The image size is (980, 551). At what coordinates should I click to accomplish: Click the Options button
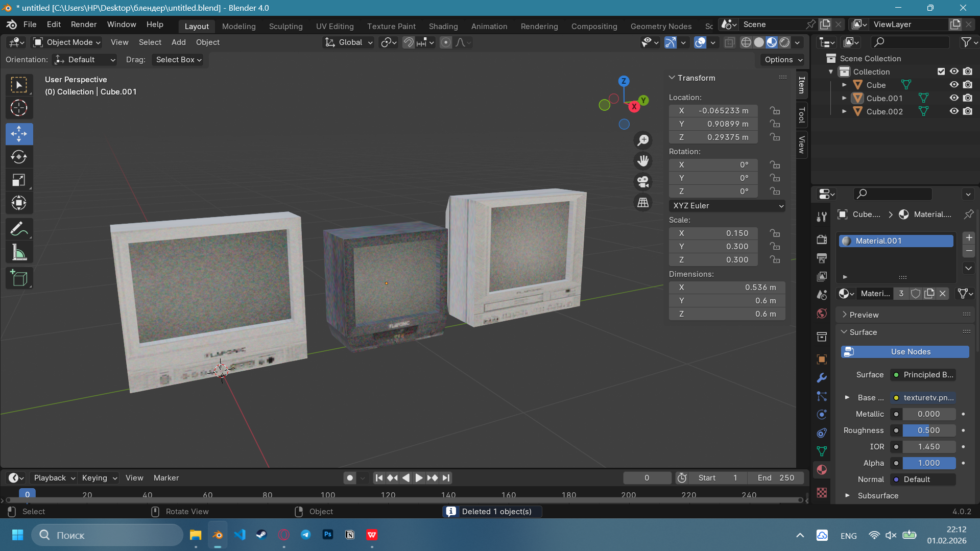(x=782, y=60)
